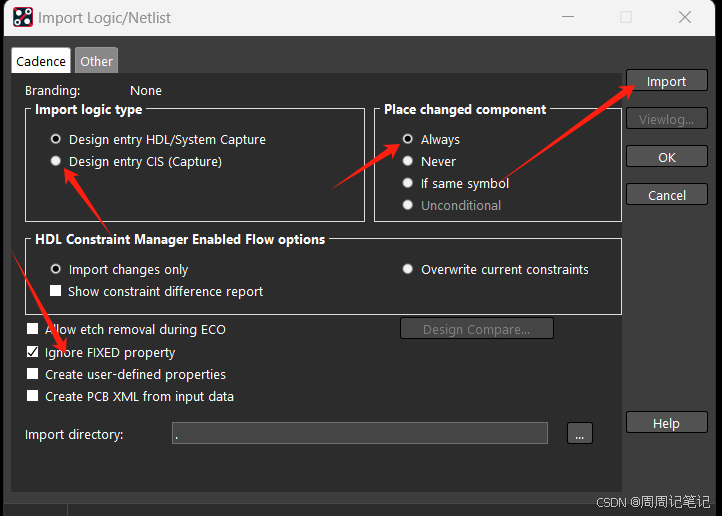Click the Import button
The height and width of the screenshot is (516, 722).
tap(666, 81)
